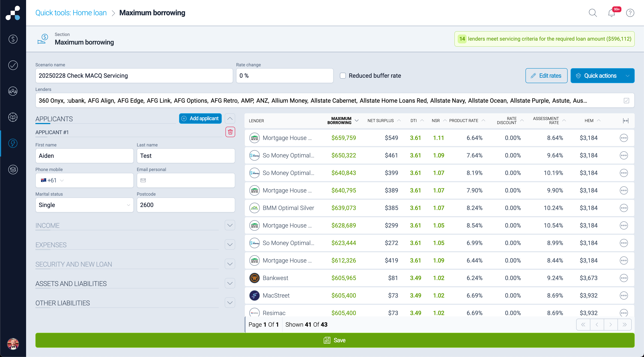This screenshot has width=644, height=357.
Task: Open the +61 phone country code dropdown
Action: click(52, 180)
